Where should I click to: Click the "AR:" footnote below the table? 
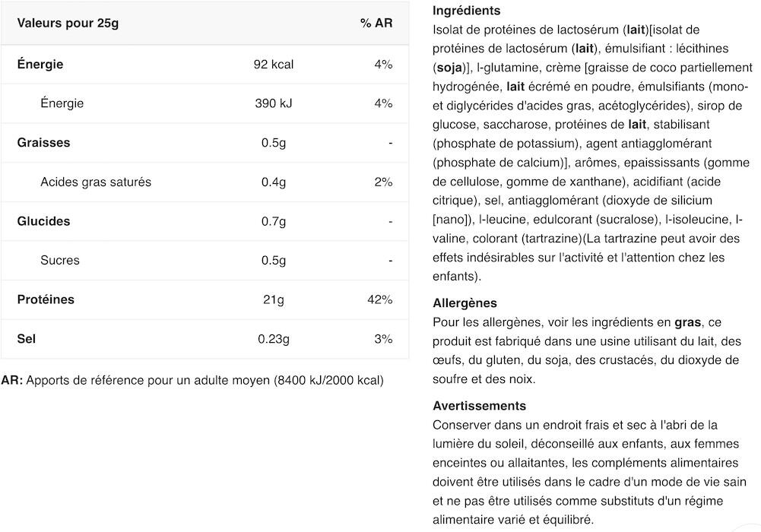click(x=12, y=380)
